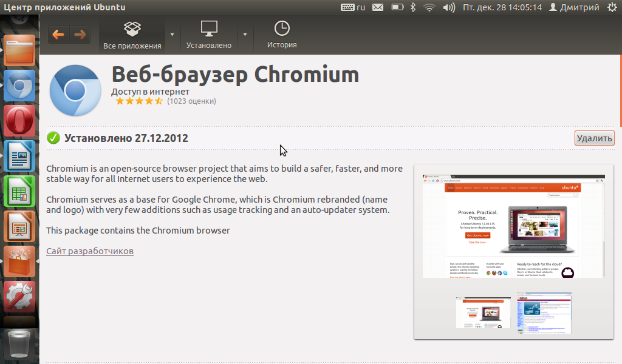The image size is (622, 364).
Task: Go forward with the right arrow button
Action: coord(80,35)
